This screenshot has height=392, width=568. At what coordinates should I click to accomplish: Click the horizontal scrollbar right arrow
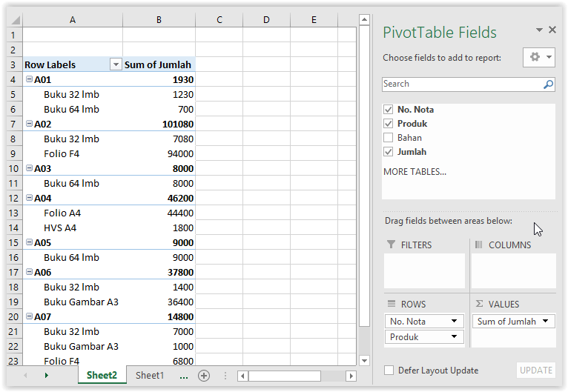[351, 376]
